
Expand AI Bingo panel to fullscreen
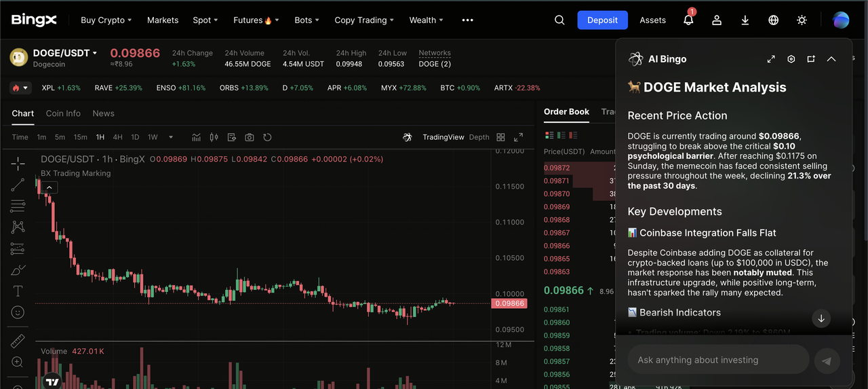[x=771, y=59]
